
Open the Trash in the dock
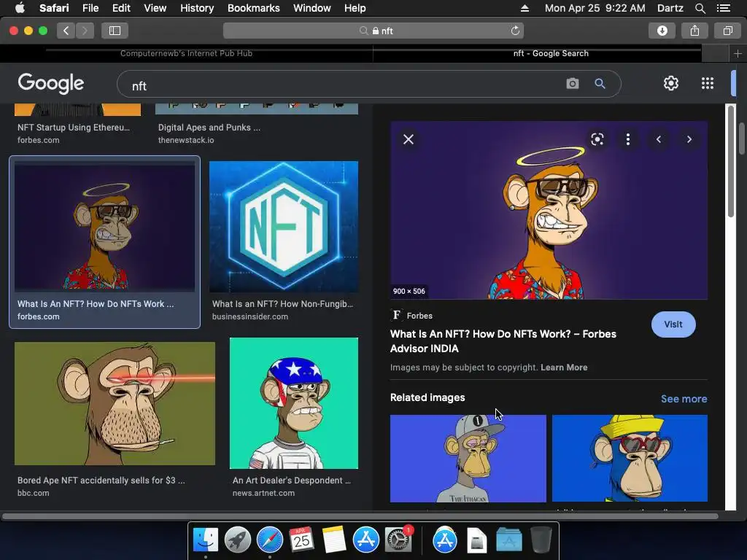pyautogui.click(x=541, y=540)
